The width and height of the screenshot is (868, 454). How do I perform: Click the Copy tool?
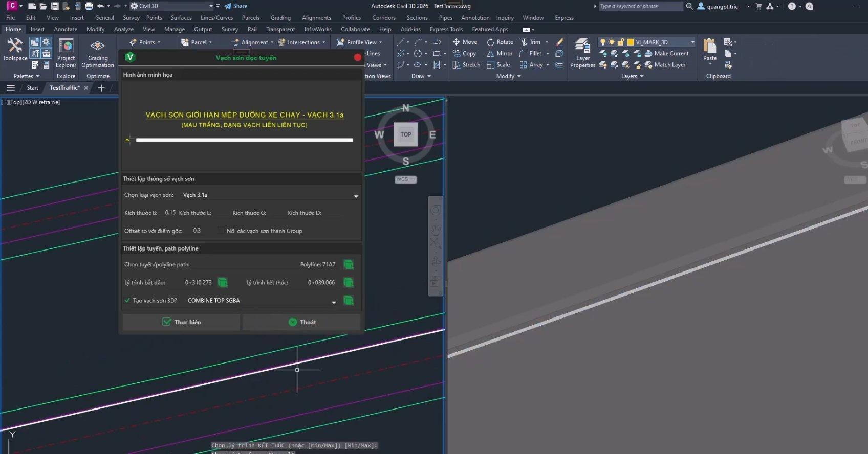click(x=465, y=53)
